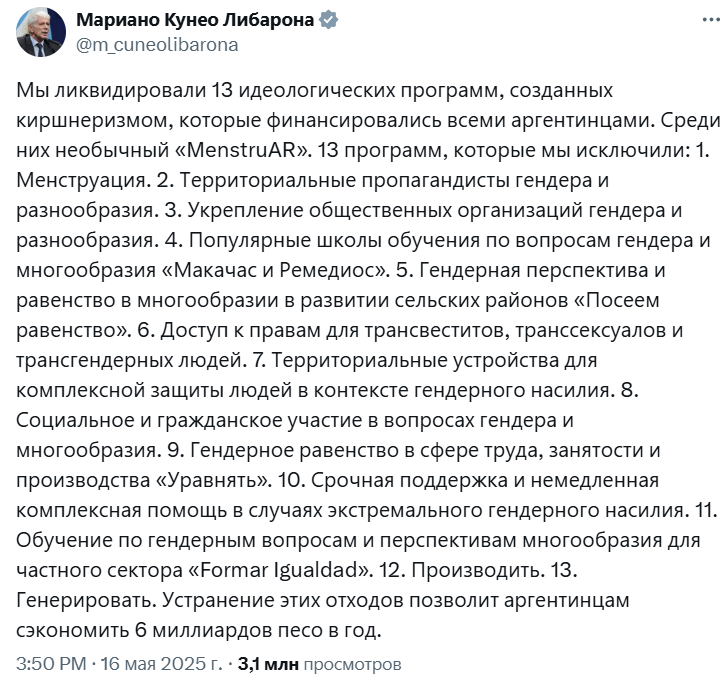Click the word «MenstruAR» in the tweet

tap(244, 150)
